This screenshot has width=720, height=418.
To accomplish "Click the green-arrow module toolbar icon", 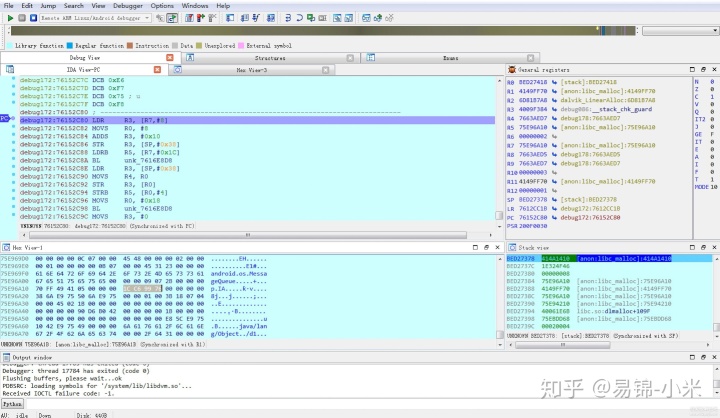I will click(x=377, y=18).
